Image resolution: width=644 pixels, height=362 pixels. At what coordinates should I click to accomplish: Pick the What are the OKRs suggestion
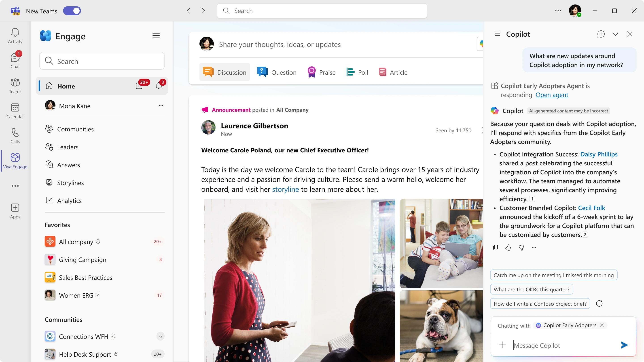(532, 289)
